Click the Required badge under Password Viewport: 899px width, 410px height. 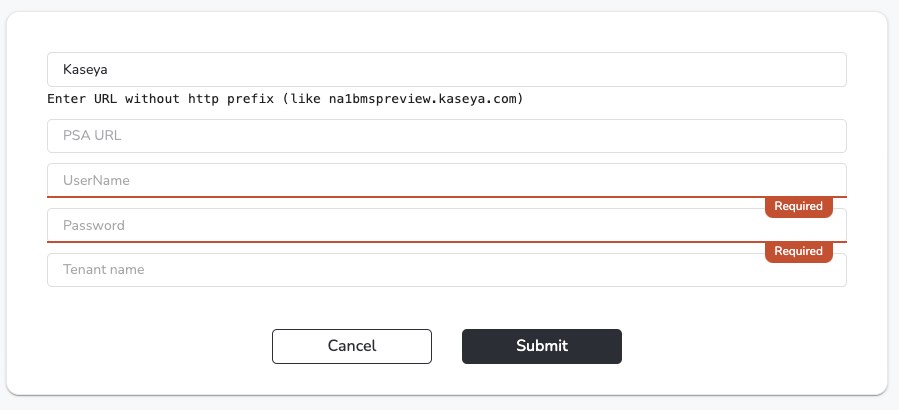pyautogui.click(x=798, y=251)
